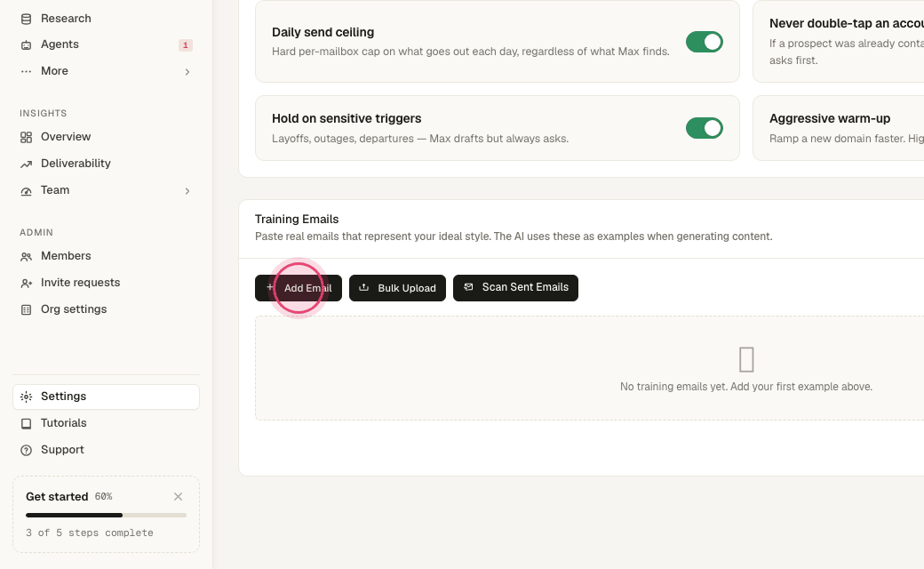
Task: Open Tutorials
Action: click(106, 423)
